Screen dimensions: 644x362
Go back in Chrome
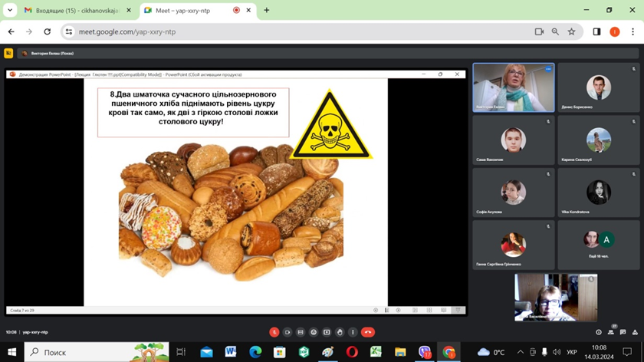pos(11,31)
